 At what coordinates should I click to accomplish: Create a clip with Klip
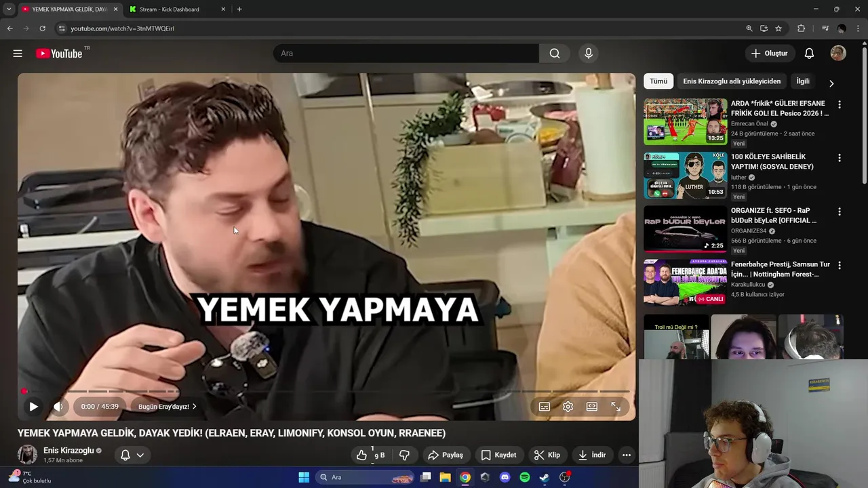(x=547, y=455)
